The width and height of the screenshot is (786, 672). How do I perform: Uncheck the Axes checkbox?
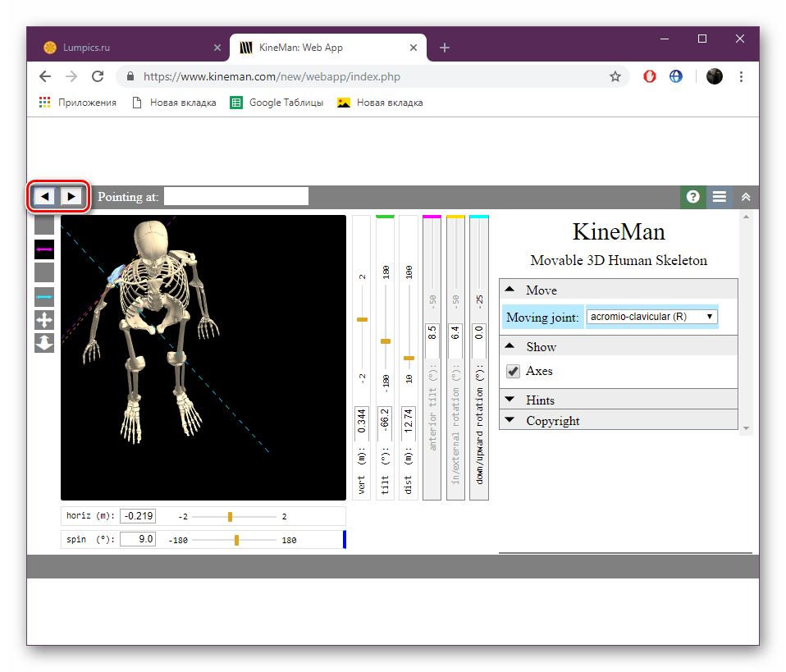pos(514,371)
